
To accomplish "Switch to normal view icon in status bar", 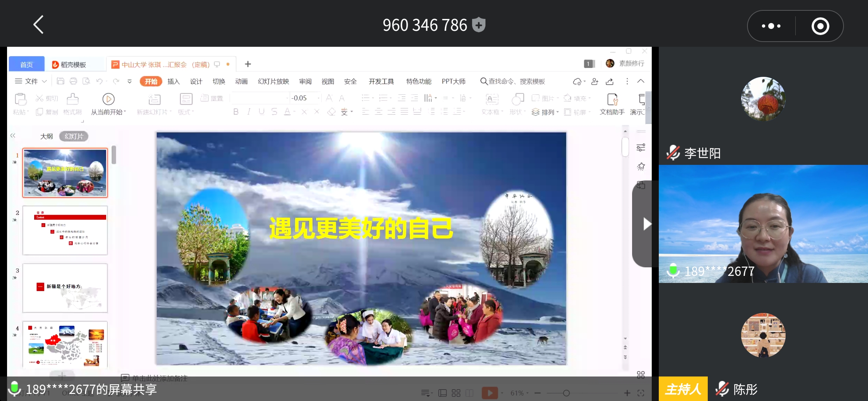I will coord(442,393).
